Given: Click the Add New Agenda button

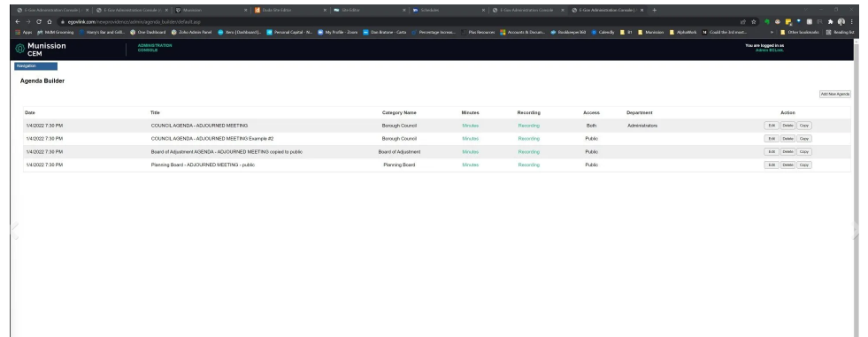Looking at the screenshot, I should [x=834, y=94].
